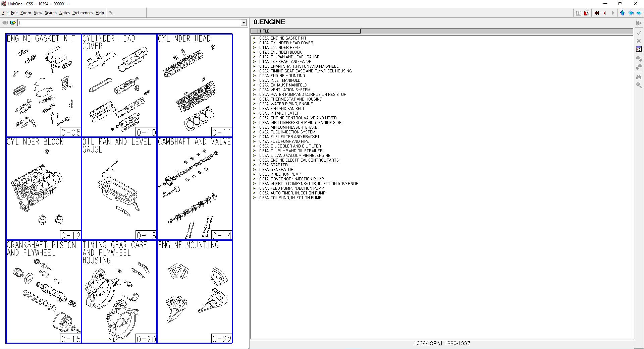644x349 pixels.
Task: Click the red rewind navigation icon
Action: (597, 13)
